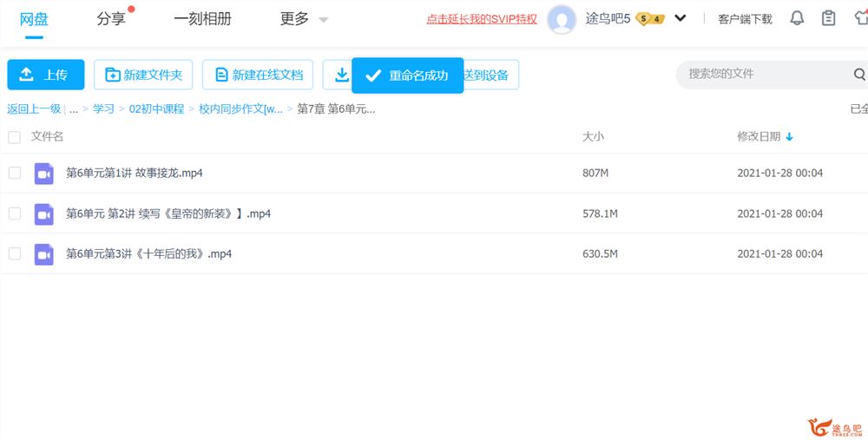868x440 pixels.
Task: Open 客户端下载 link
Action: (745, 19)
